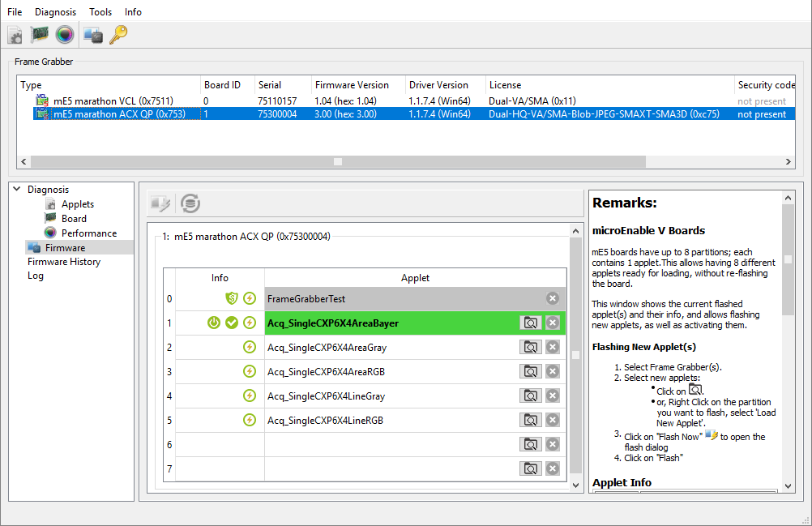Viewport: 812px width, 526px height.
Task: Open the Firmware flash toolbar icon
Action: click(93, 35)
